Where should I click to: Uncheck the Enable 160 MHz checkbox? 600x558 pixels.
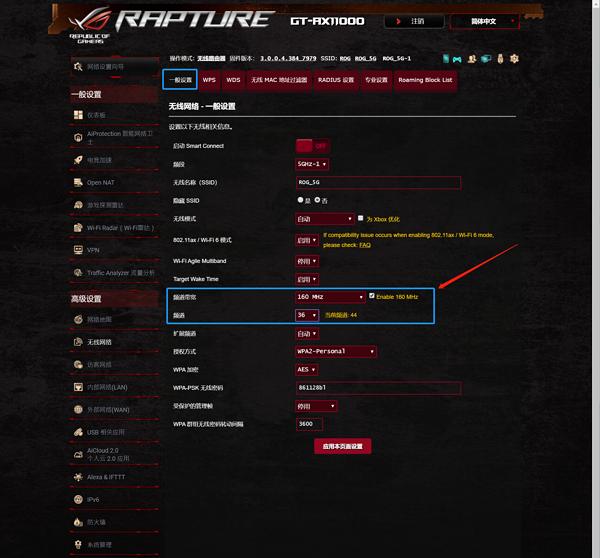pos(372,295)
